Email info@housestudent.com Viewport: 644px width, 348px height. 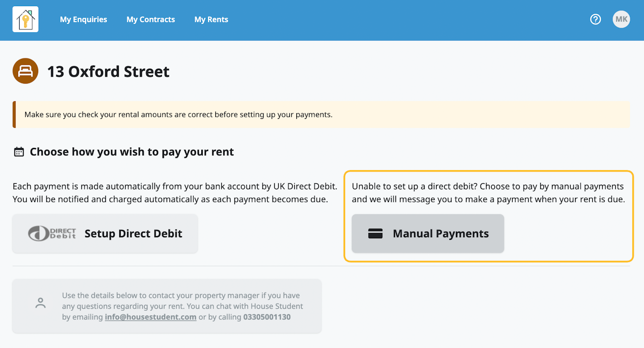(x=150, y=317)
